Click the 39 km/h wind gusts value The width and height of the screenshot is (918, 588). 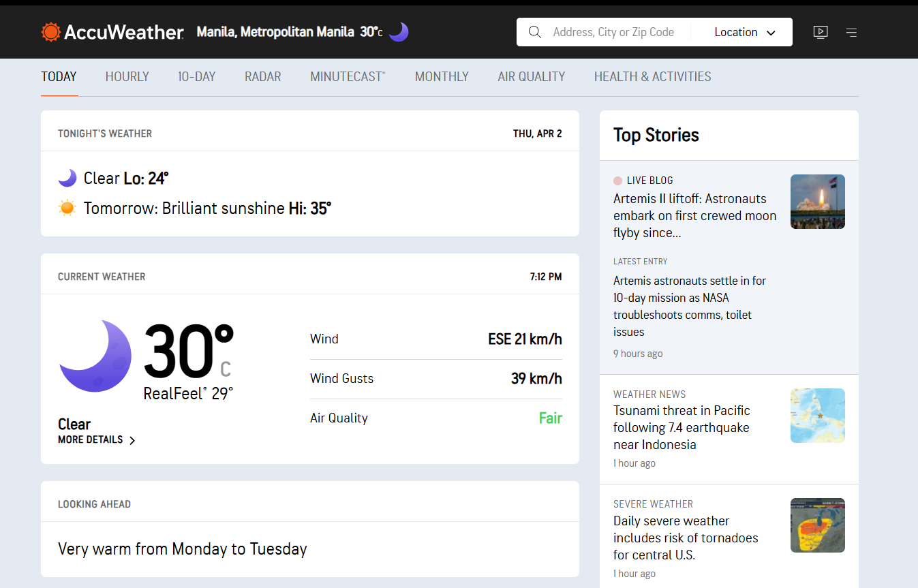[x=536, y=378]
